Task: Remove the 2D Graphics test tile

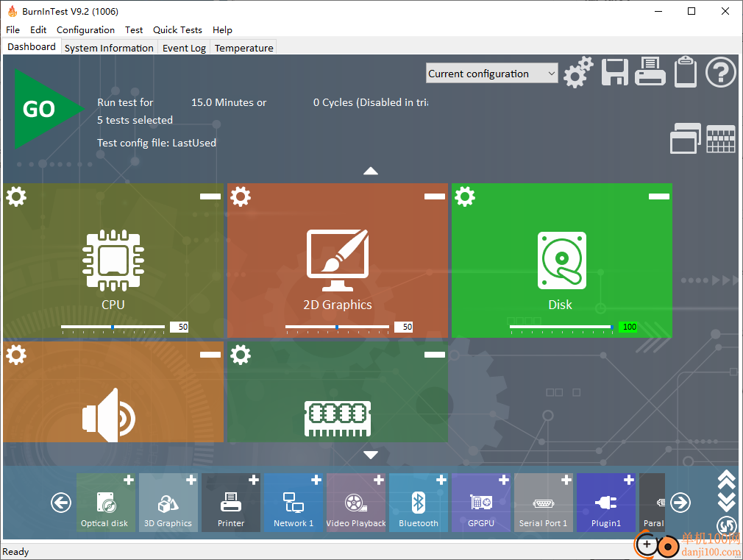Action: (434, 196)
